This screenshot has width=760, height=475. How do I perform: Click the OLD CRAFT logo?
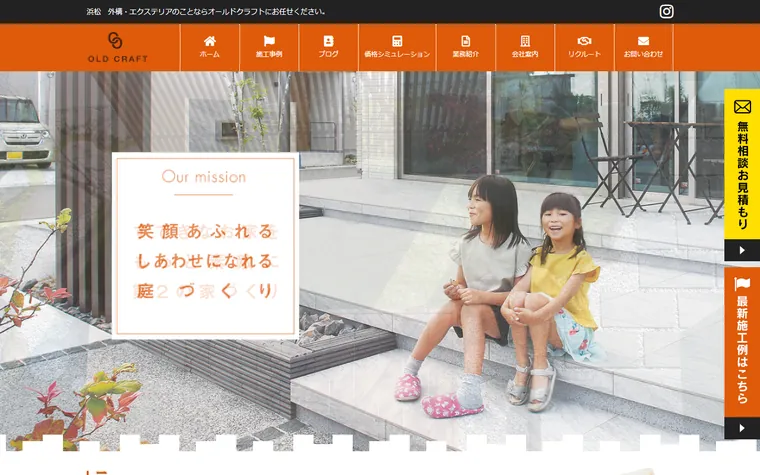tap(118, 48)
